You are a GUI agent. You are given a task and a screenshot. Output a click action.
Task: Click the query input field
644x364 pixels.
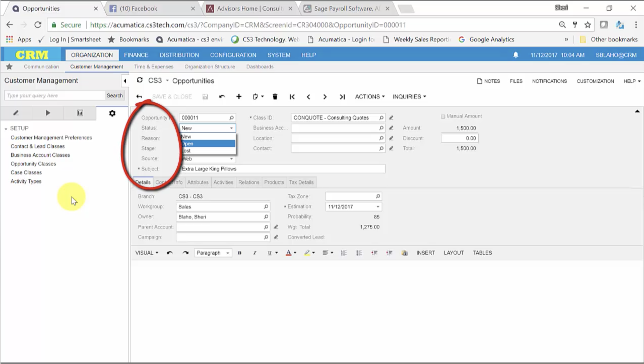(x=54, y=95)
